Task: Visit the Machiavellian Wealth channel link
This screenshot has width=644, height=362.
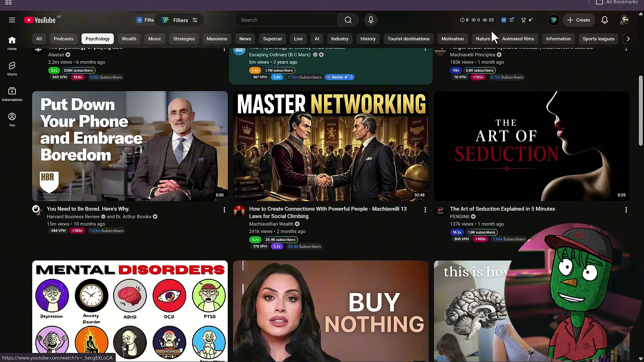Action: [x=271, y=224]
